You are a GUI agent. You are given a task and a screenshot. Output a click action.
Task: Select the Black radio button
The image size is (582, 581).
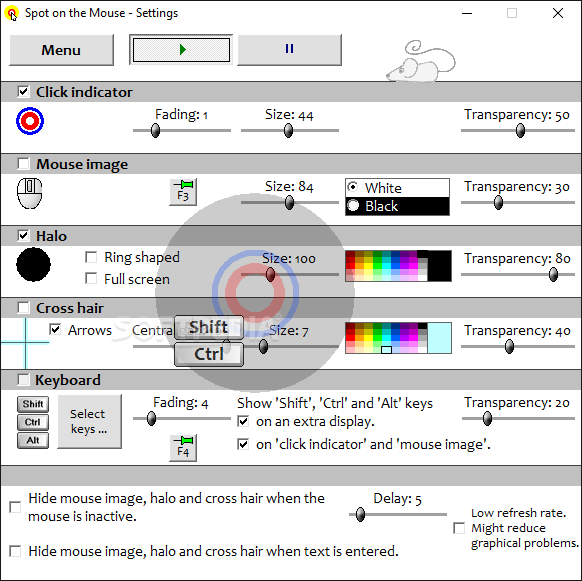(x=353, y=205)
